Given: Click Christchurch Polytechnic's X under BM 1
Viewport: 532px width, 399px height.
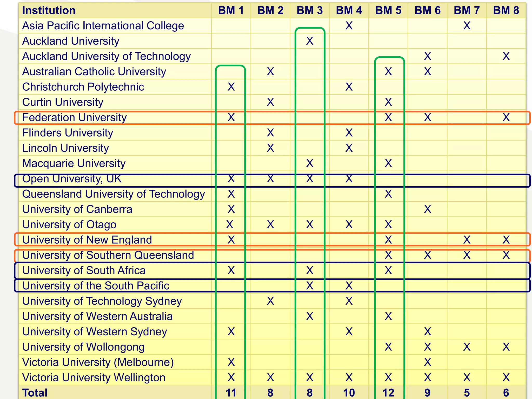Looking at the screenshot, I should [x=231, y=87].
